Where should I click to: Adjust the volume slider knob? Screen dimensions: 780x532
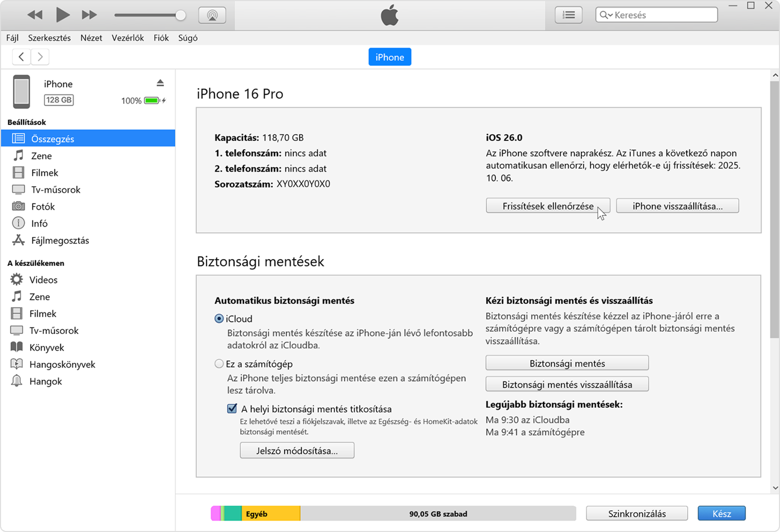pos(180,15)
